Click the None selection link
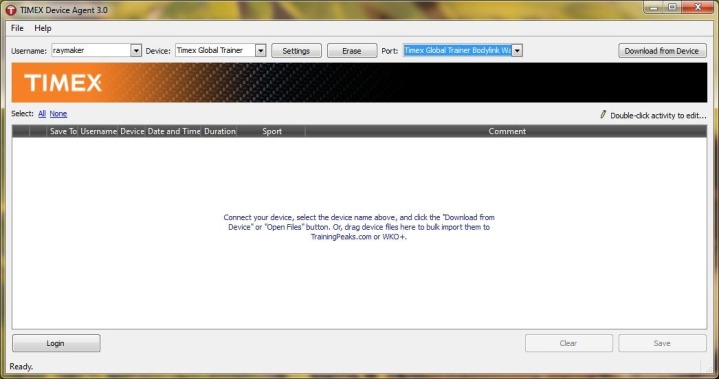719x379 pixels. (x=58, y=114)
